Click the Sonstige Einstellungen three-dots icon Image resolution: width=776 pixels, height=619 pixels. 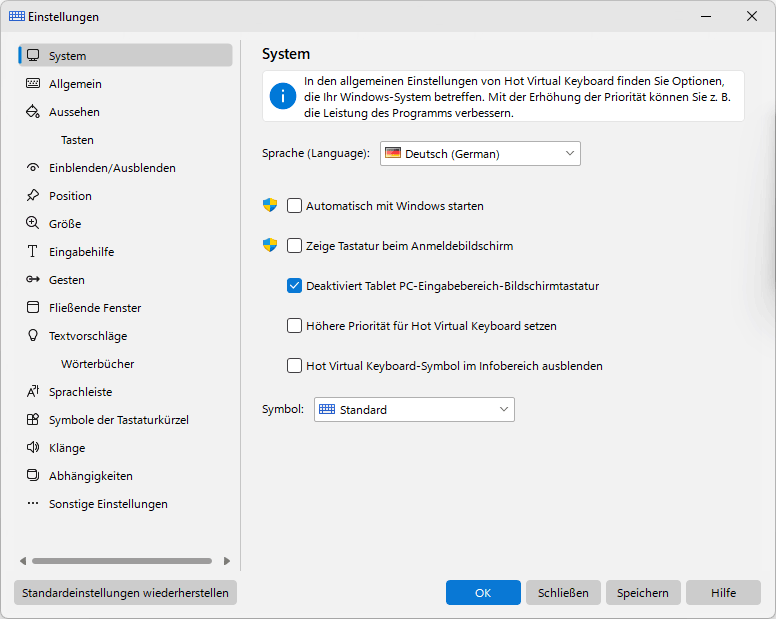click(33, 503)
